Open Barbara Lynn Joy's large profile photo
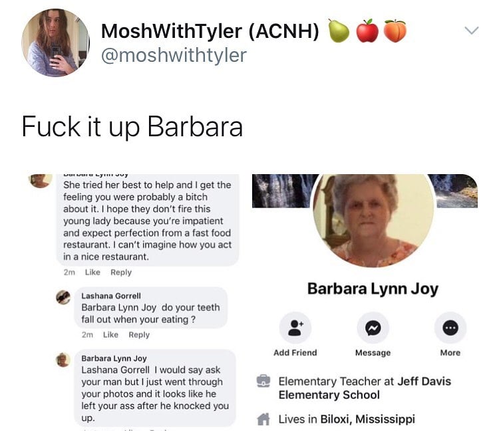 [x=374, y=219]
